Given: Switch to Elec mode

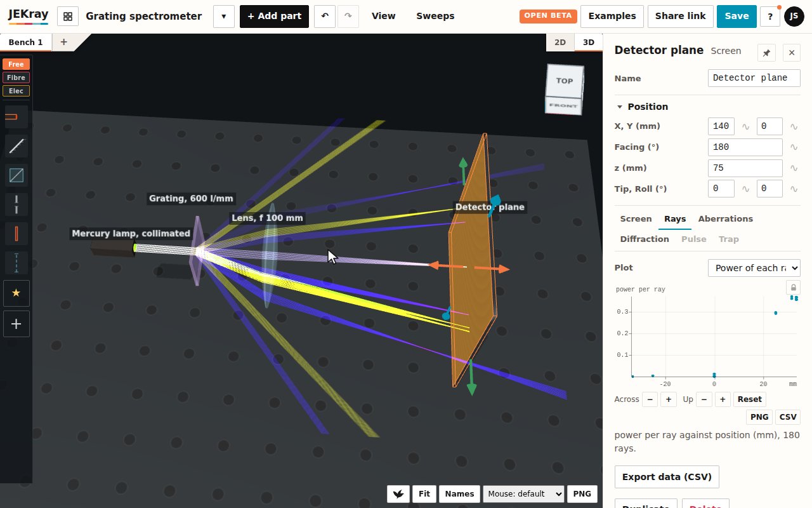Looking at the screenshot, I should point(16,91).
